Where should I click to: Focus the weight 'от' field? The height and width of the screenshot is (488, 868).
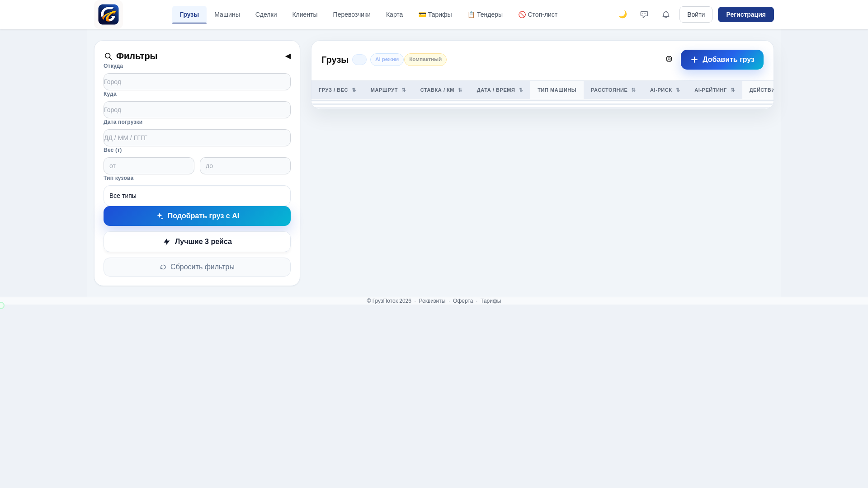(149, 166)
